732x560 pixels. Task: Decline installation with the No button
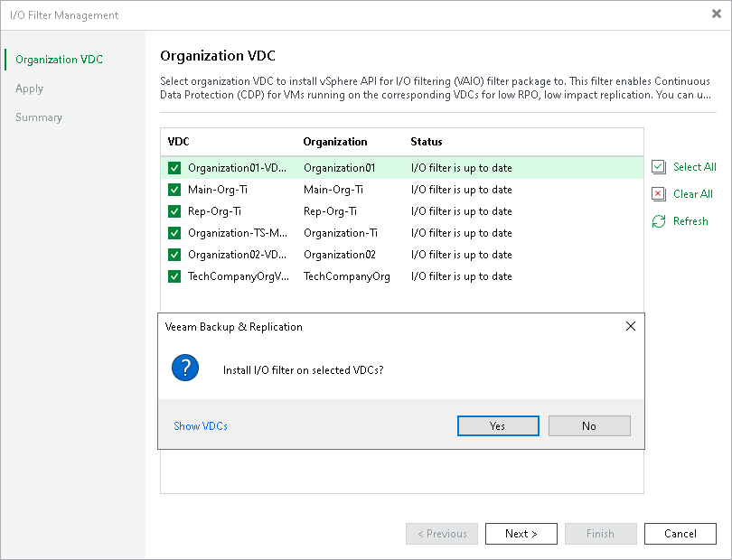point(589,426)
